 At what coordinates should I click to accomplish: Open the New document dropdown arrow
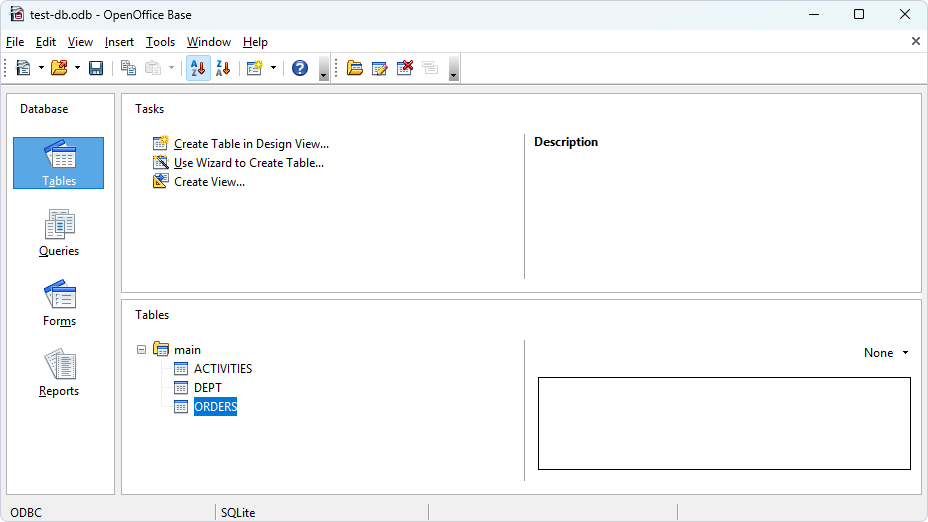pyautogui.click(x=41, y=68)
